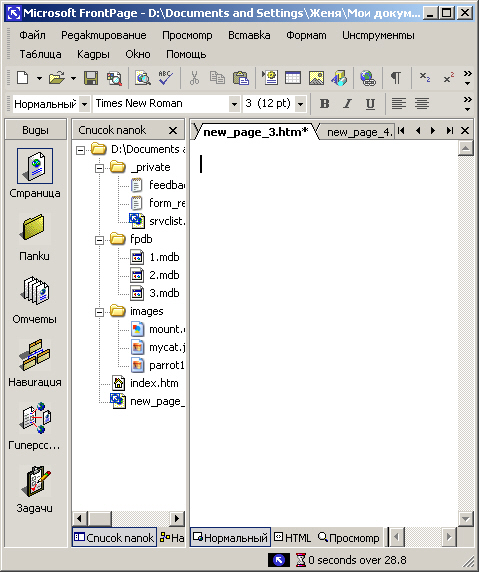Toggle Italic formatting
This screenshot has width=479, height=572.
click(x=347, y=104)
